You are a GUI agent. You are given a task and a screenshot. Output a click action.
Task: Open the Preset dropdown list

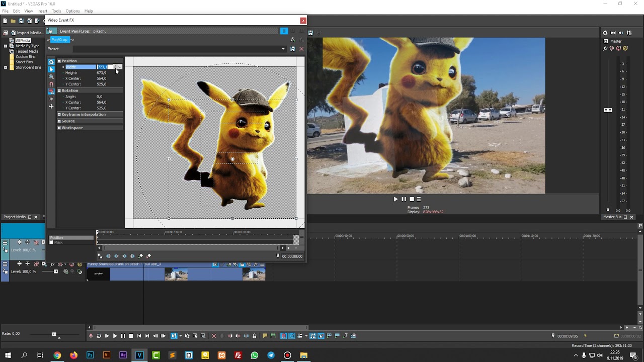pos(283,49)
